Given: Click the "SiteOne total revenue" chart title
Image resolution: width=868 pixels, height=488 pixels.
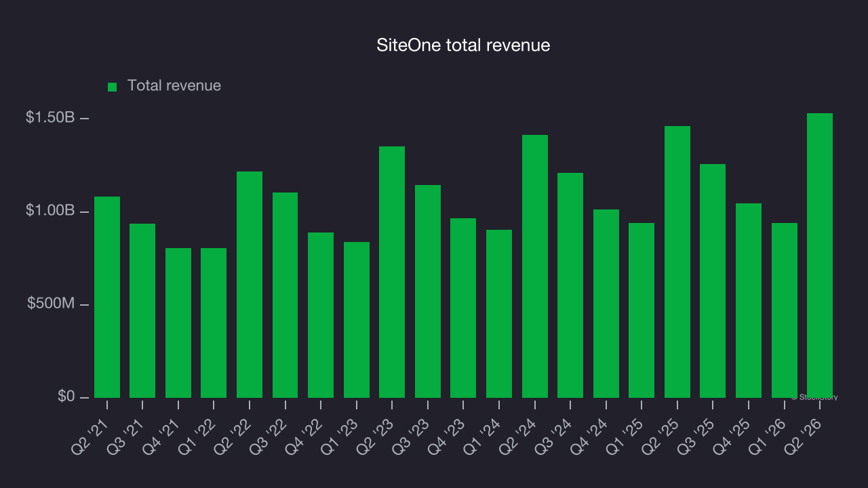Looking at the screenshot, I should pos(463,45).
